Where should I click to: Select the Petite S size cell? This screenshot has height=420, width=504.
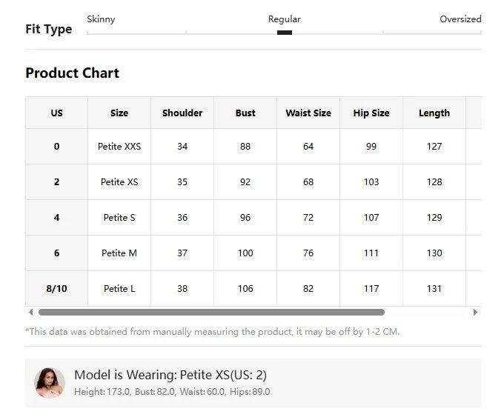[119, 218]
